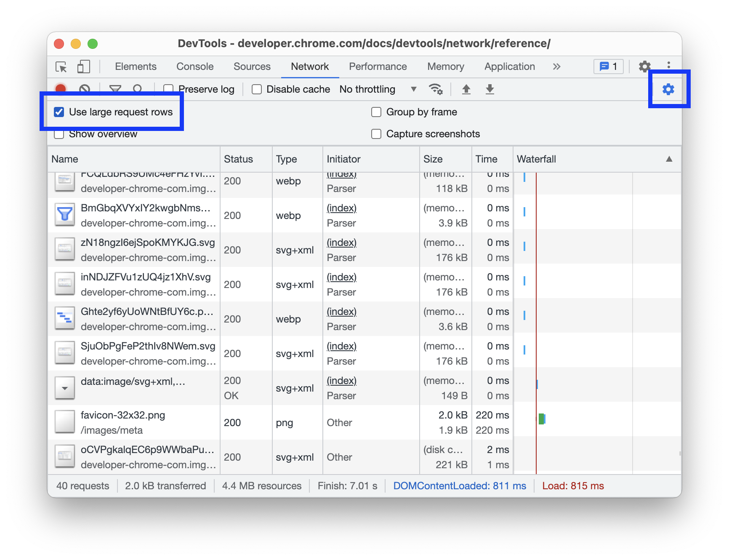Click (index) initiator link for favicon-adjacent data:image row

(341, 381)
